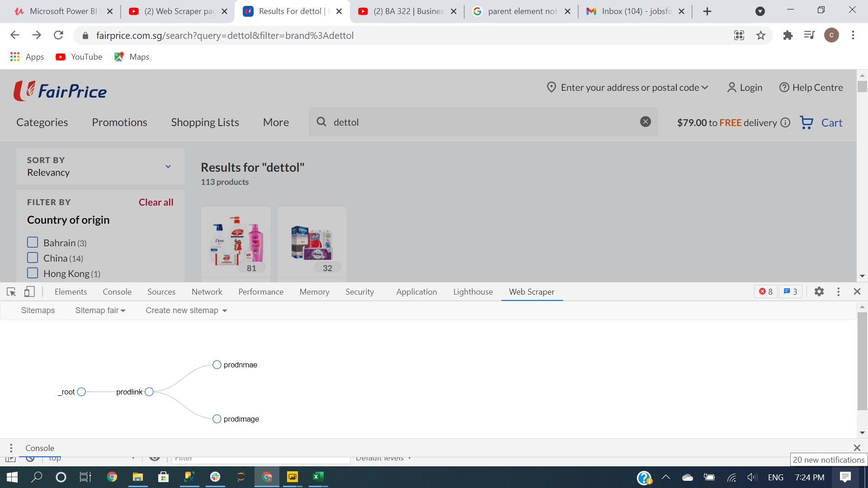Click the clear search X icon in the dettol field
The image size is (868, 488).
click(x=645, y=122)
